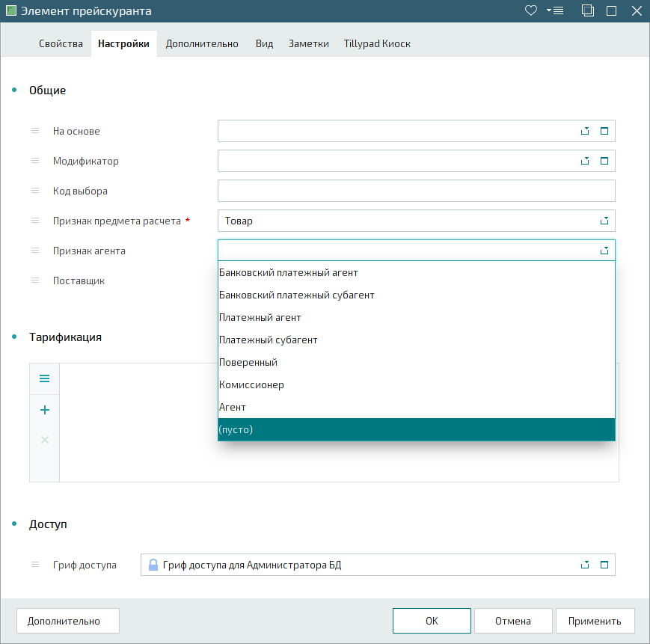Image resolution: width=650 pixels, height=644 pixels.
Task: Select Платежный агент in the list
Action: tap(416, 317)
